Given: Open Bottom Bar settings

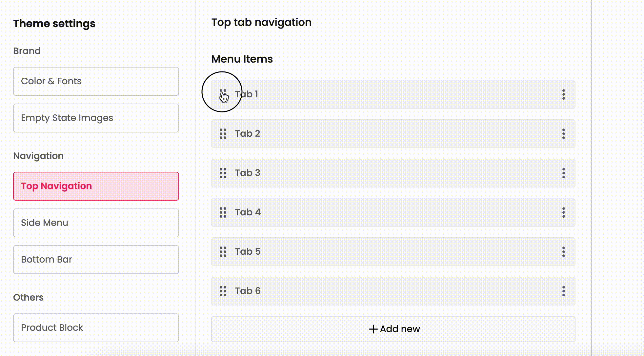Looking at the screenshot, I should click(96, 260).
